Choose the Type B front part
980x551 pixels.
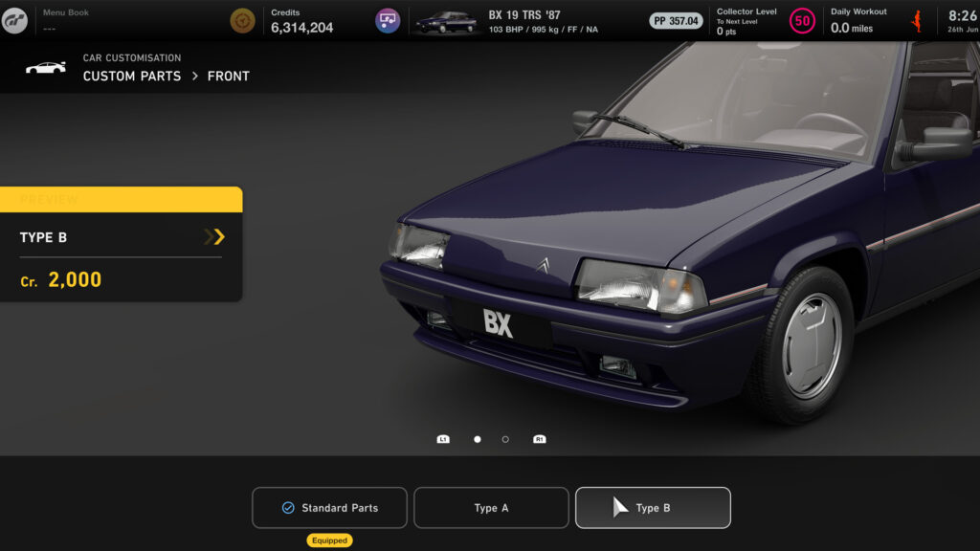653,508
